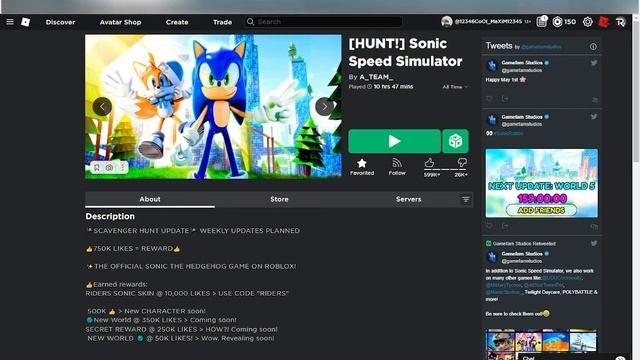
Task: Click into the Search field
Action: coord(323,22)
